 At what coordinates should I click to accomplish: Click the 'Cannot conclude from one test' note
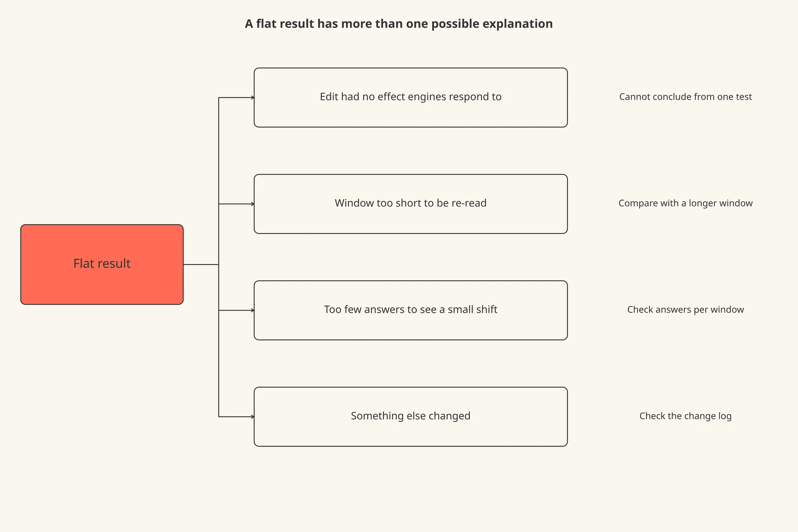tap(685, 97)
